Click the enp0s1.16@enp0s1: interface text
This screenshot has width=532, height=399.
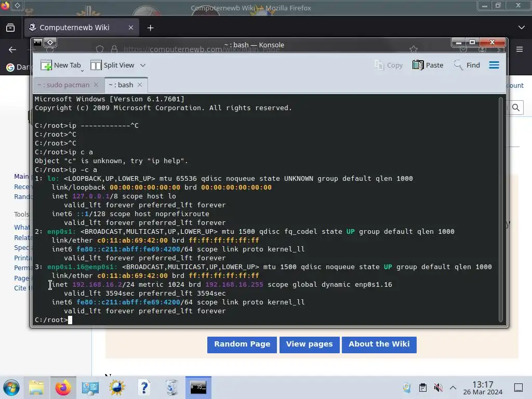point(82,267)
